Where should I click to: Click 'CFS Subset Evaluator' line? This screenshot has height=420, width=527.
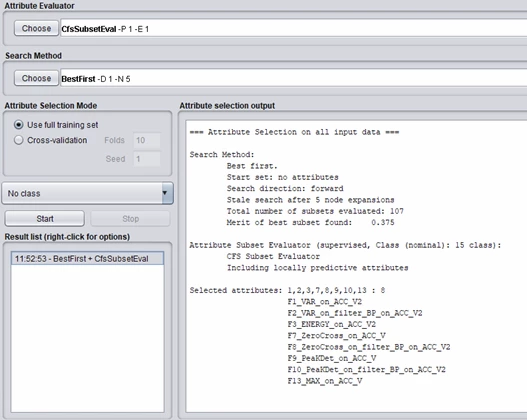(x=273, y=256)
